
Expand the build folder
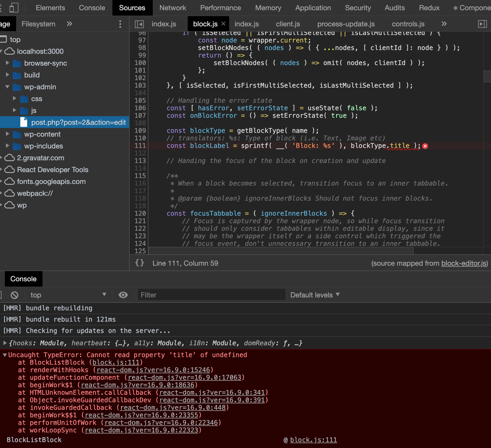tap(8, 75)
